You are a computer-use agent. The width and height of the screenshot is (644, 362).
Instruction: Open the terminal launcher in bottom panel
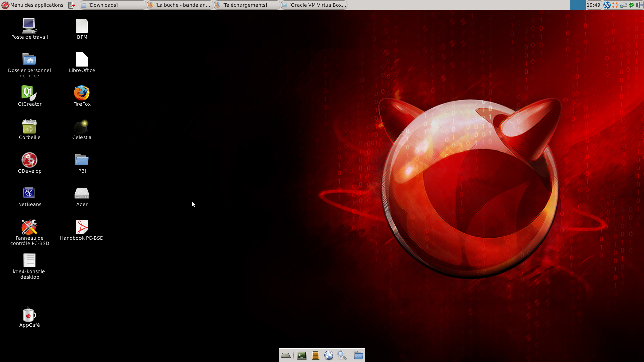(x=302, y=355)
